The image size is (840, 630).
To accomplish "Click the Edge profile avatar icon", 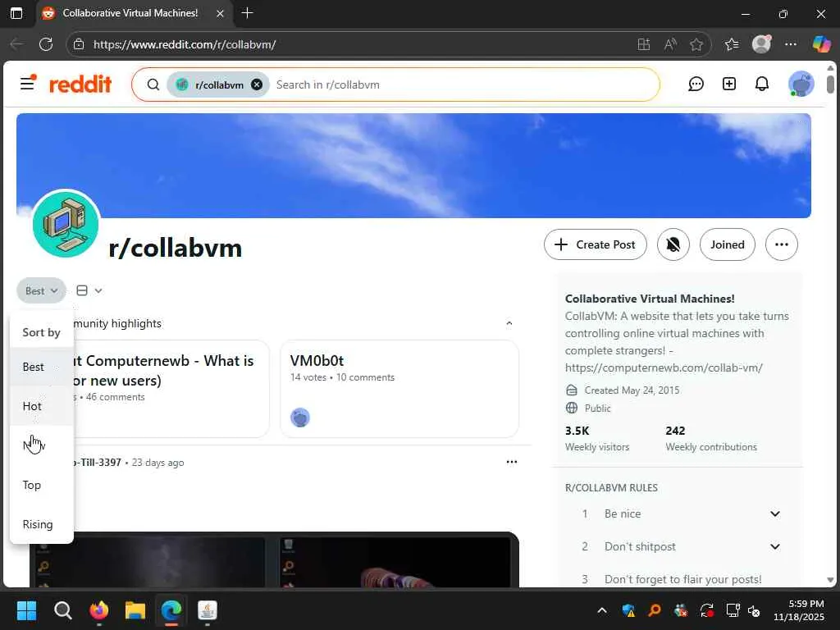I will [761, 44].
